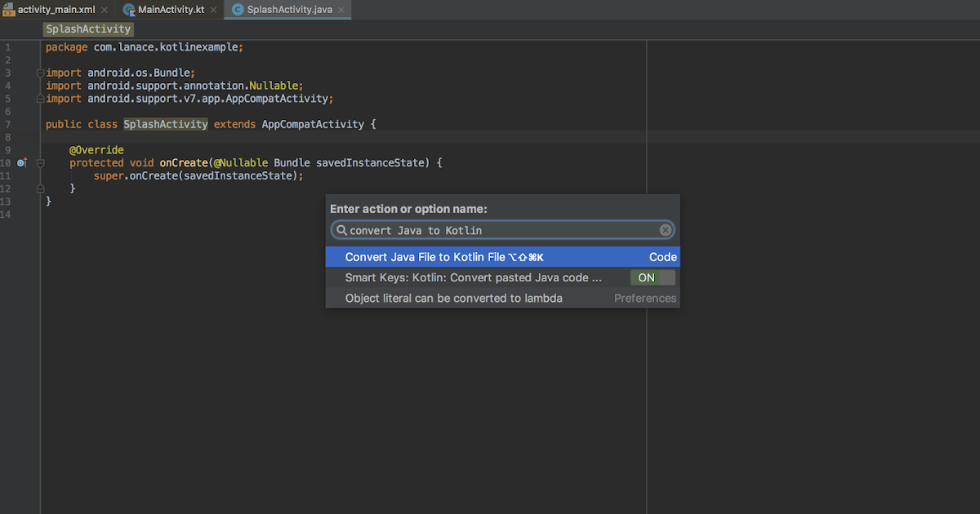Click line number 1 in the gutter
The image size is (980, 514).
(x=7, y=47)
